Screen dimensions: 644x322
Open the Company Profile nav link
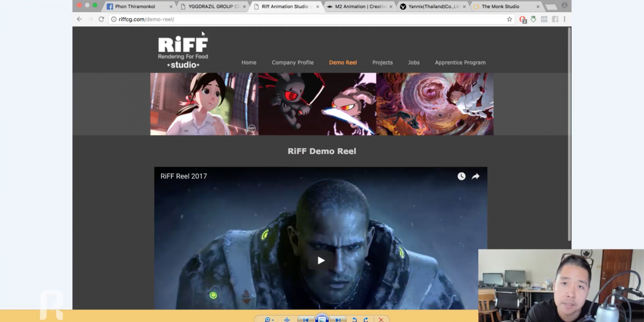[292, 62]
